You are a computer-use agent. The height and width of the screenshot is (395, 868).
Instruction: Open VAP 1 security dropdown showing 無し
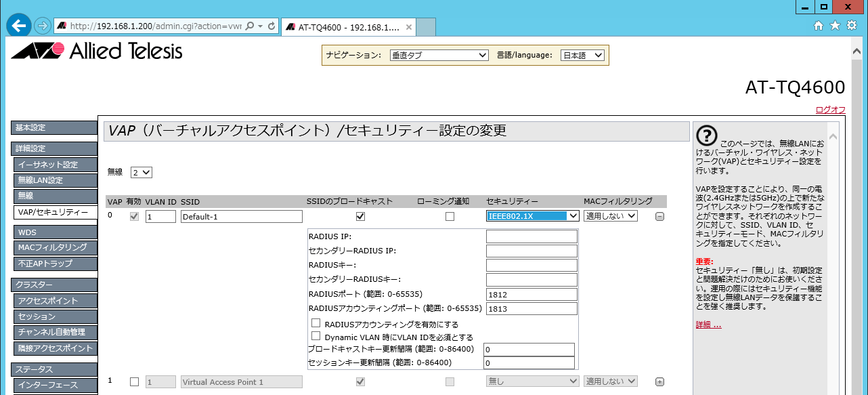[x=532, y=381]
